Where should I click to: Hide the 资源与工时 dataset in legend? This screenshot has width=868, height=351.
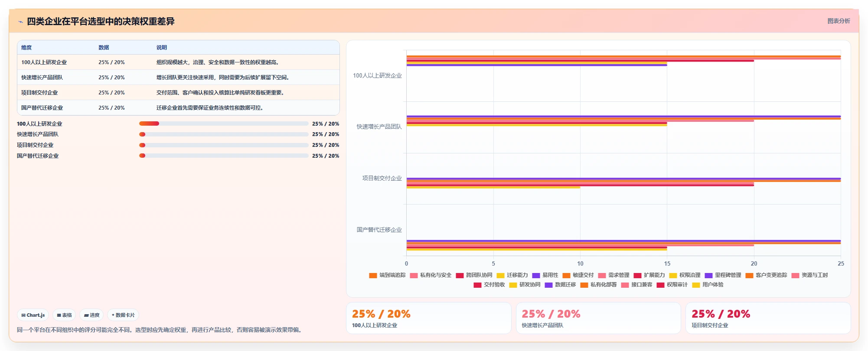point(809,275)
